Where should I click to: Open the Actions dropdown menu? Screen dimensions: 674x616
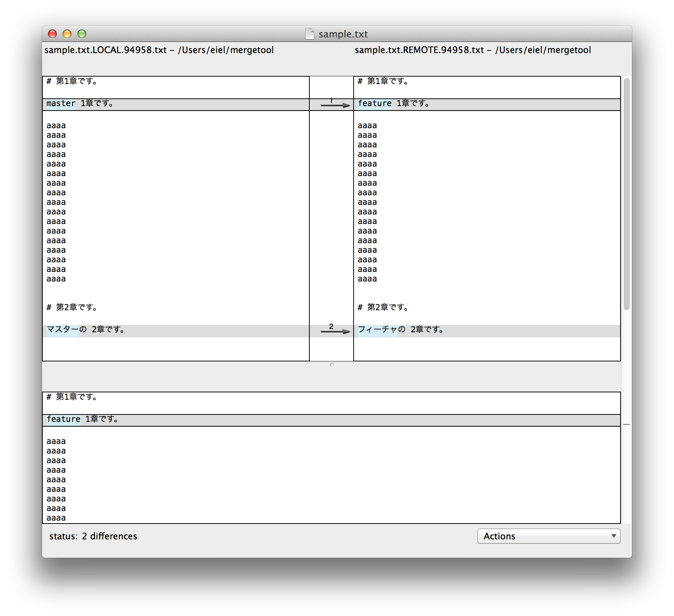coord(549,536)
